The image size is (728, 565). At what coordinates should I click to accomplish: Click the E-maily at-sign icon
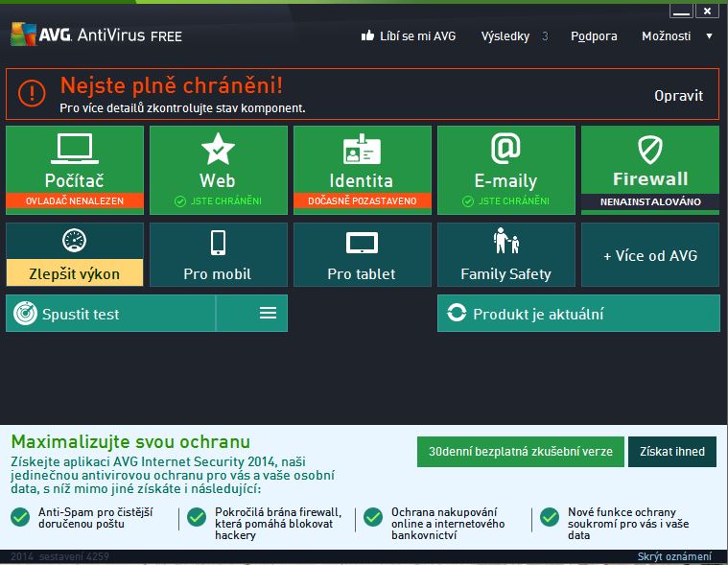505,149
